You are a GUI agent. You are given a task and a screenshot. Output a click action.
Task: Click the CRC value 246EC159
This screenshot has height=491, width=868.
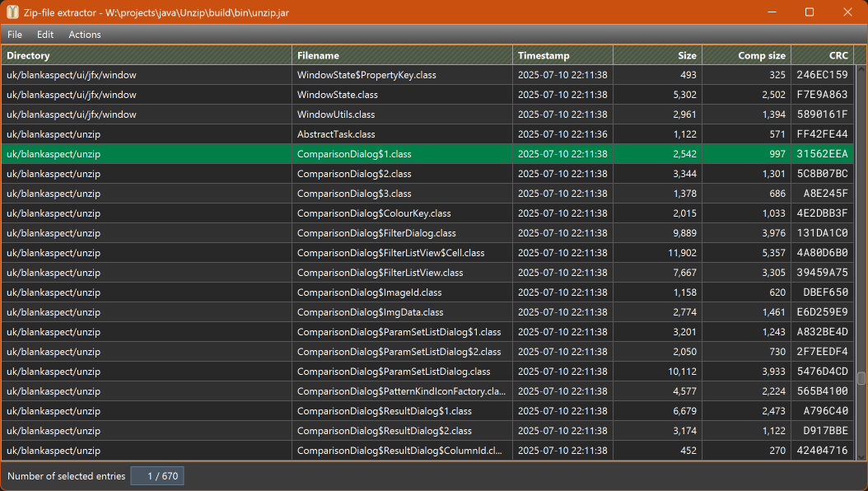[x=822, y=75]
